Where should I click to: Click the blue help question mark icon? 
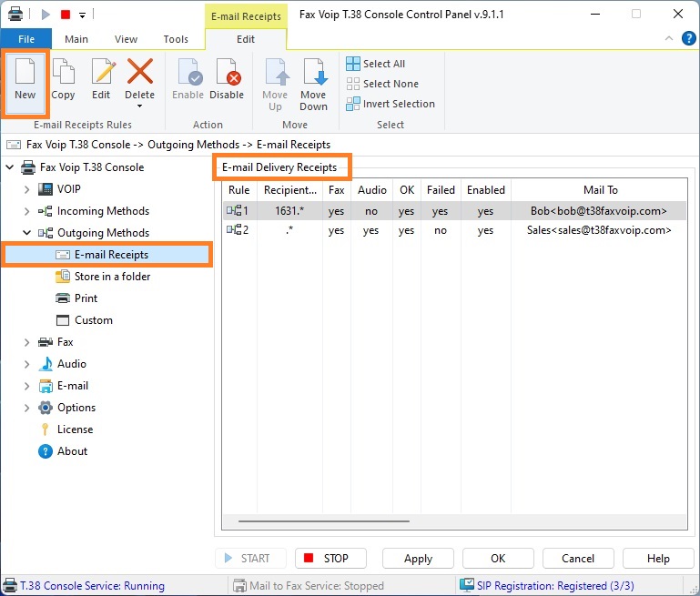click(689, 38)
